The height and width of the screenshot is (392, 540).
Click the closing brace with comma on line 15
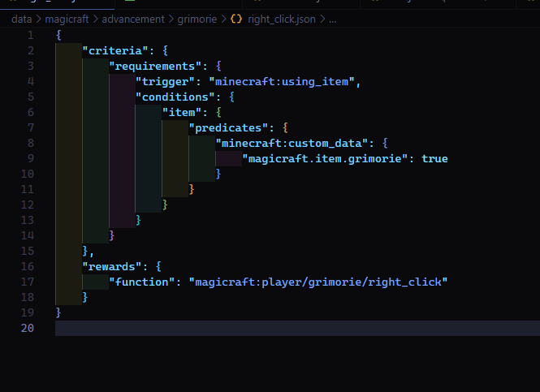point(88,252)
